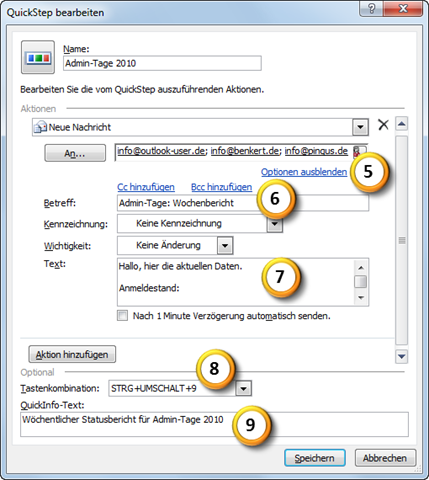The width and height of the screenshot is (429, 480).
Task: Click the actions panel scrollbar thumb
Action: tap(402, 240)
